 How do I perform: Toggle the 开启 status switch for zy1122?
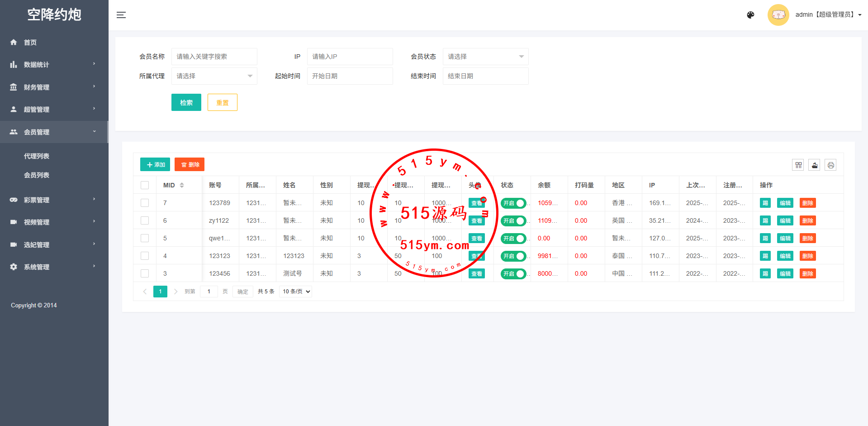point(513,221)
